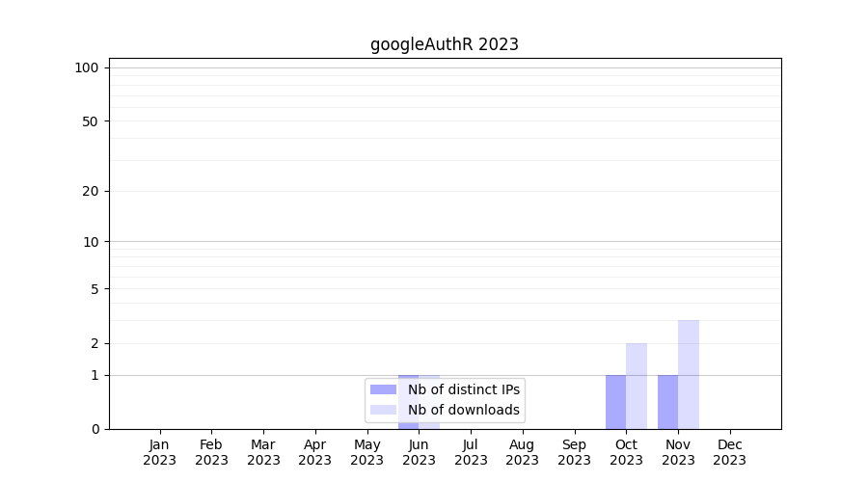Select the Mar 2023 x-axis label
The height and width of the screenshot is (482, 868).
[x=263, y=452]
